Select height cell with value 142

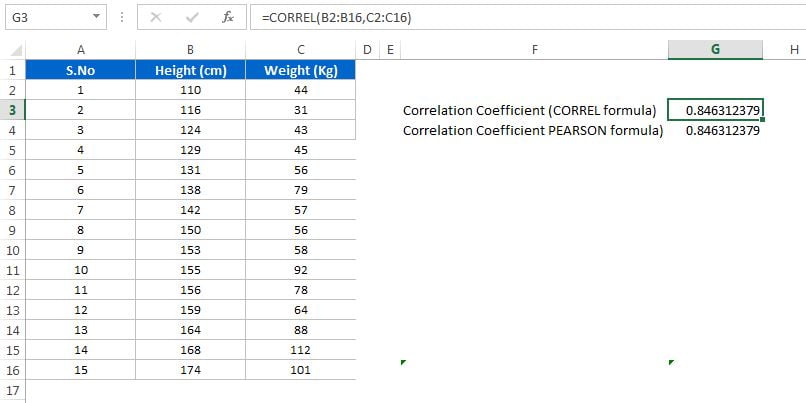point(191,210)
